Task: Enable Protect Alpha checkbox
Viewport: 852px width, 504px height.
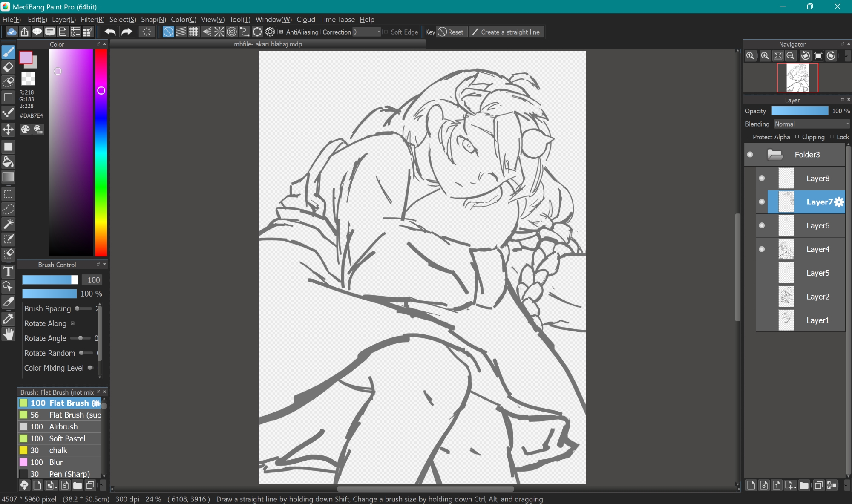Action: pyautogui.click(x=748, y=137)
